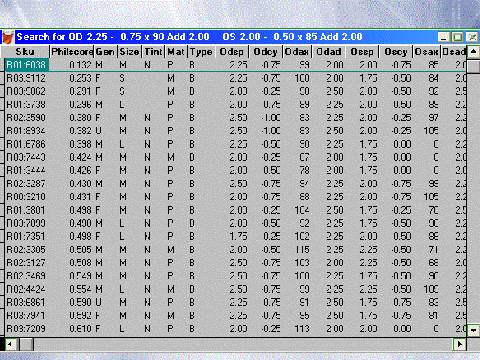Image resolution: width=480 pixels, height=360 pixels.
Task: Click the Tint column header
Action: [153, 52]
